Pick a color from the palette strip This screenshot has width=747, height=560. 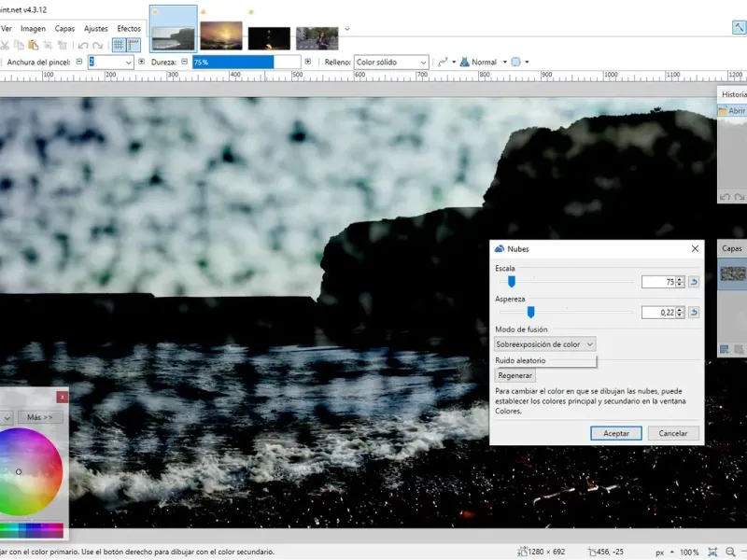(x=32, y=530)
